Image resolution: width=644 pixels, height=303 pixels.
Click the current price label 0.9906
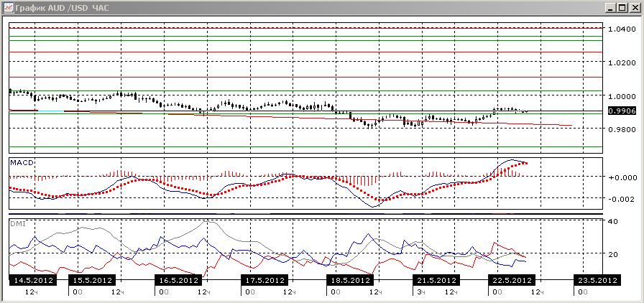point(622,111)
